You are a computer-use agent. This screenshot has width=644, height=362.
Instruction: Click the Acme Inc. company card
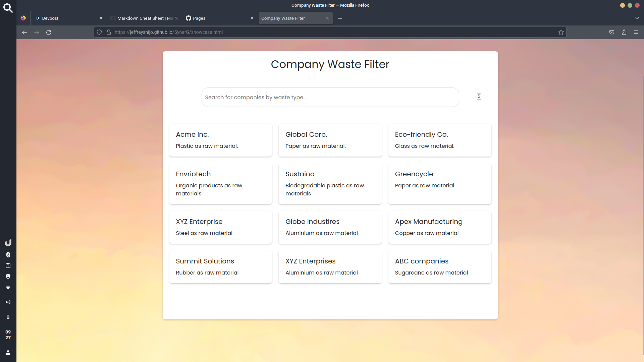coord(220,140)
